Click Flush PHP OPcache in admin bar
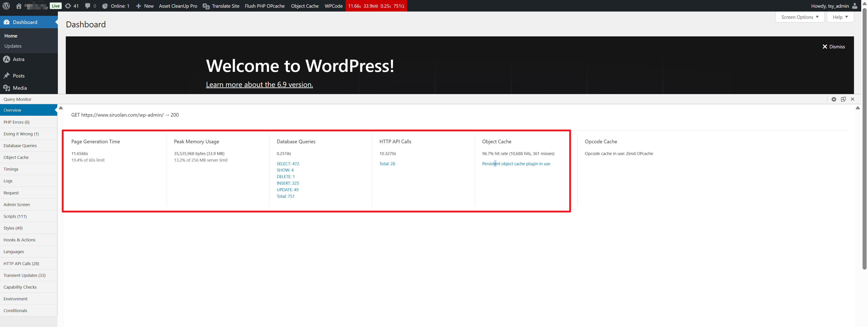Viewport: 868px width, 327px height. tap(264, 6)
